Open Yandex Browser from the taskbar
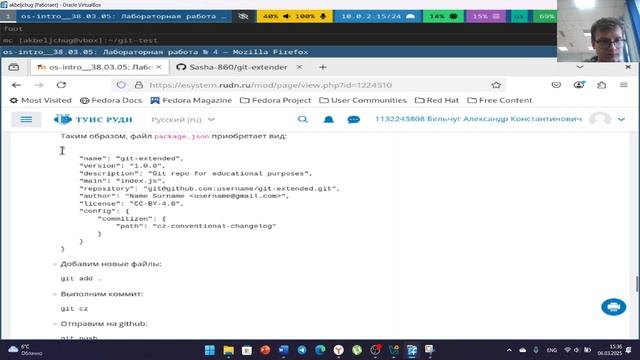 (338, 350)
